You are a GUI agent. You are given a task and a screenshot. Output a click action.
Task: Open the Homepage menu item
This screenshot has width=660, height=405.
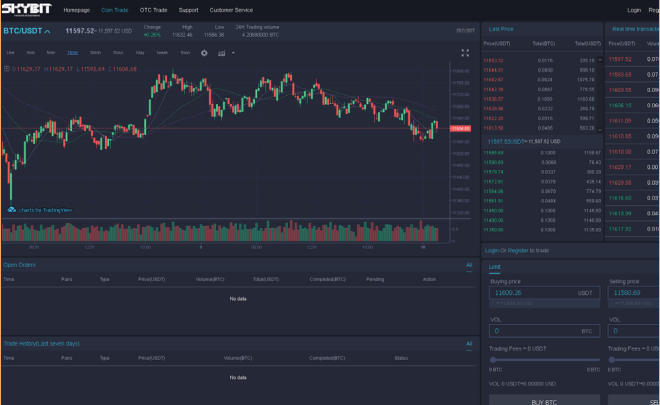(x=77, y=10)
